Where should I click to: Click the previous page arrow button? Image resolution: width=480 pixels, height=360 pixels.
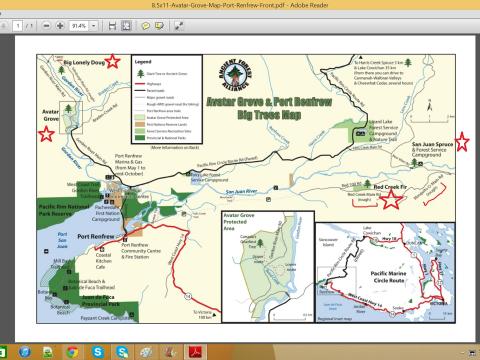(x=3, y=26)
